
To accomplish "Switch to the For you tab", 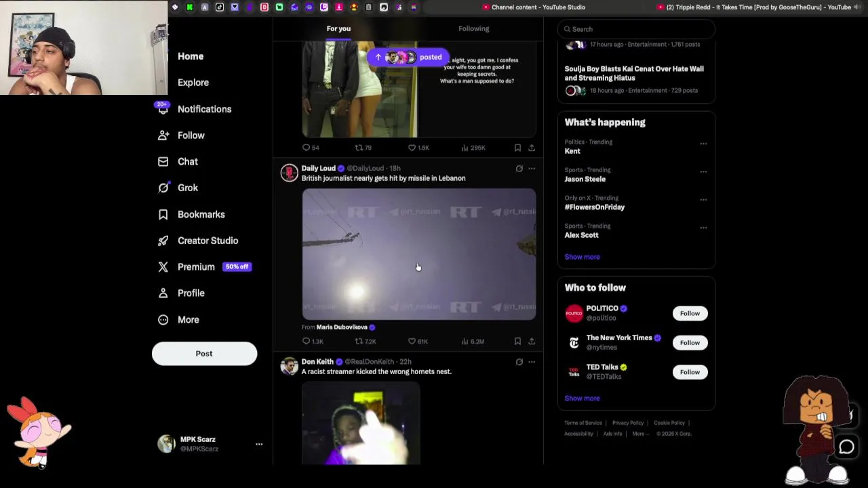I will tap(338, 28).
